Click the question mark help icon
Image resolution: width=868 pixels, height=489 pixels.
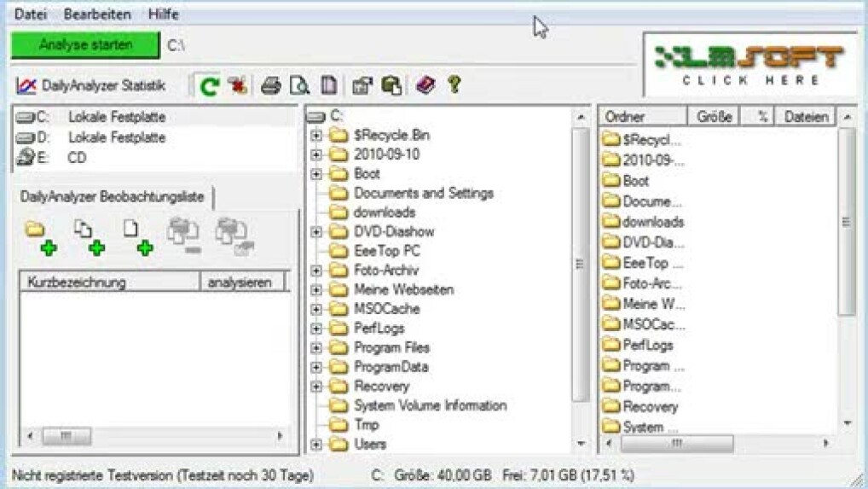[454, 84]
